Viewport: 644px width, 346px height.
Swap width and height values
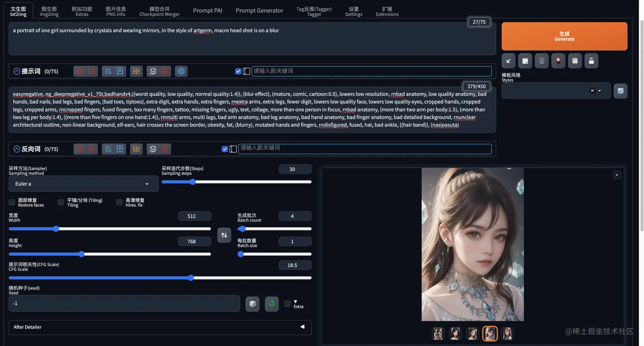224,235
